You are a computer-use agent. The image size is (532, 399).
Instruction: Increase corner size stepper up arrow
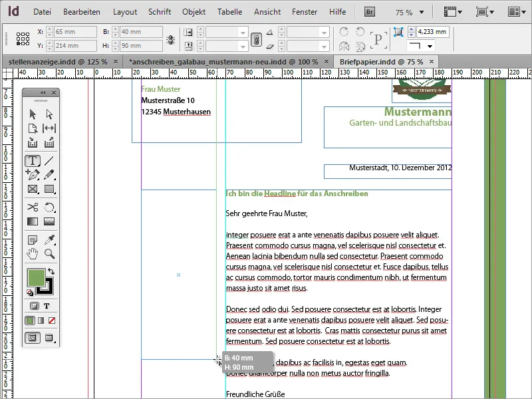[x=411, y=29]
